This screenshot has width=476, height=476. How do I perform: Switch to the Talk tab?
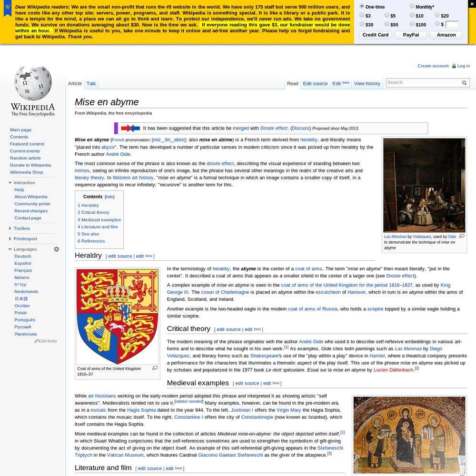click(91, 83)
